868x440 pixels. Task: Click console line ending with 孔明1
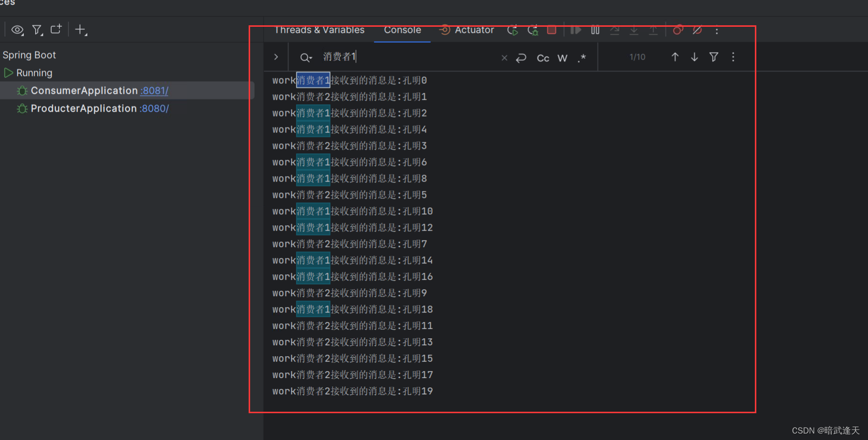pos(349,97)
